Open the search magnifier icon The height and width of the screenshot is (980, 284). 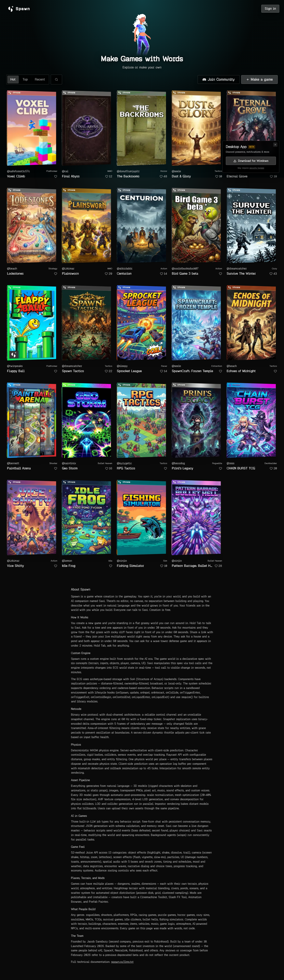click(x=56, y=80)
